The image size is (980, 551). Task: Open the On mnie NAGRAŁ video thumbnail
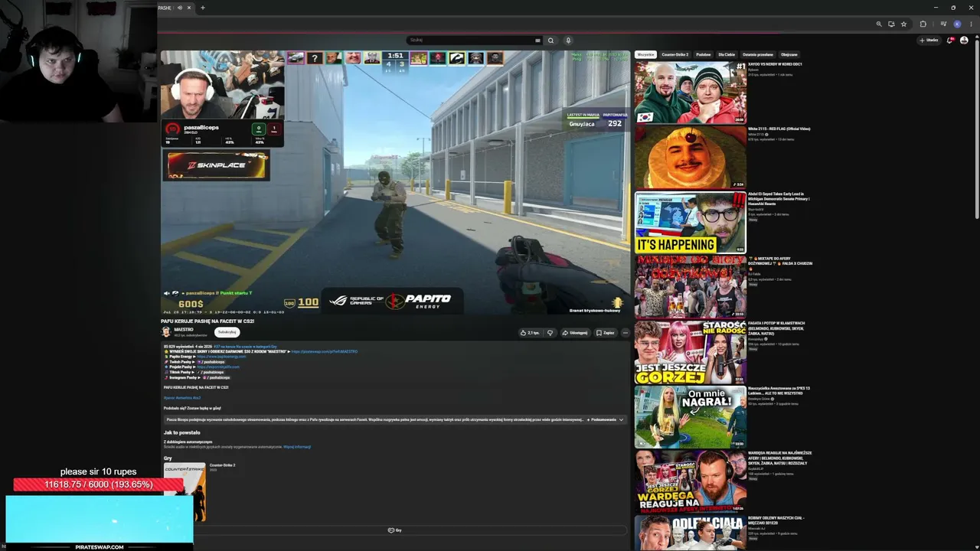[691, 417]
